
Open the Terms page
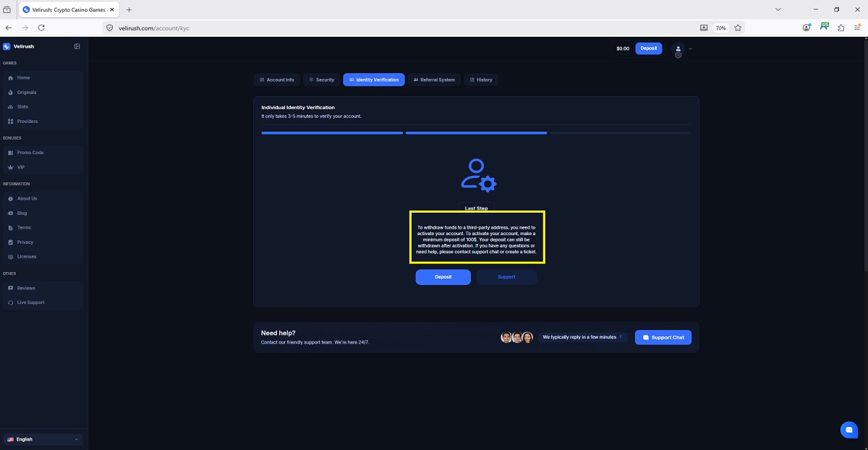click(x=43, y=228)
